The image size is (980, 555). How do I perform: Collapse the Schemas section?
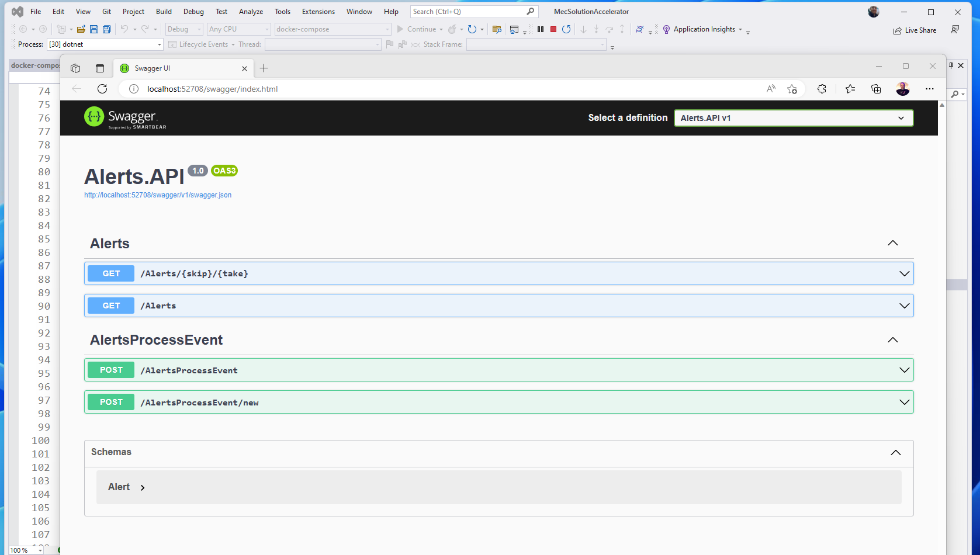[x=896, y=453]
